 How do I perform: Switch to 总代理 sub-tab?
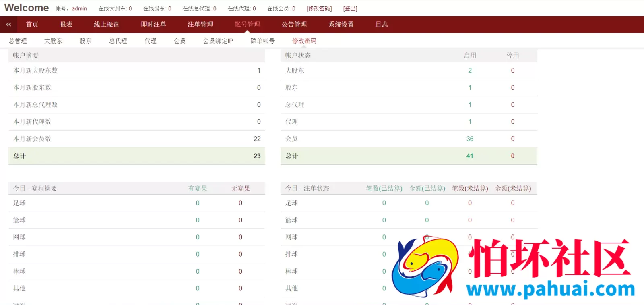click(118, 41)
